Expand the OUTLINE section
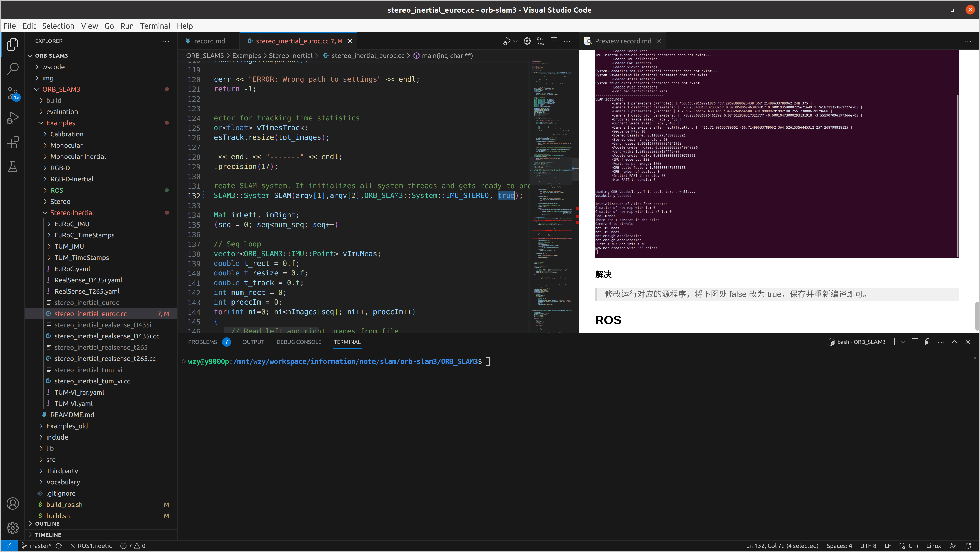This screenshot has width=980, height=552. (101, 524)
